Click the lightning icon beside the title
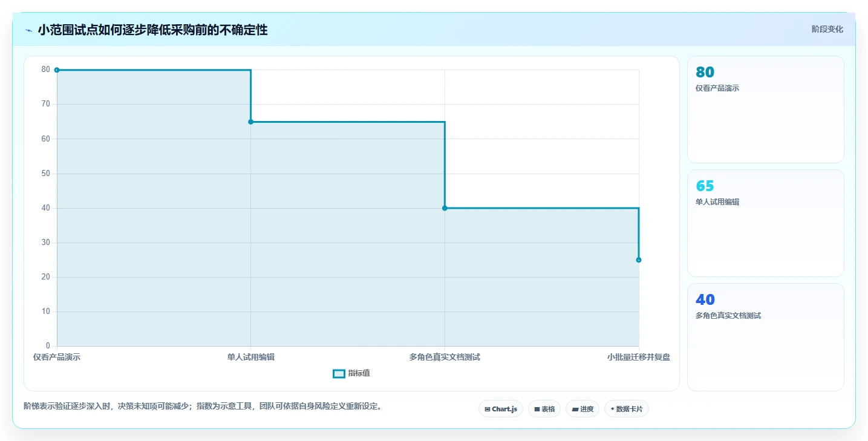Screen dimensions: 868x441 pos(28,30)
